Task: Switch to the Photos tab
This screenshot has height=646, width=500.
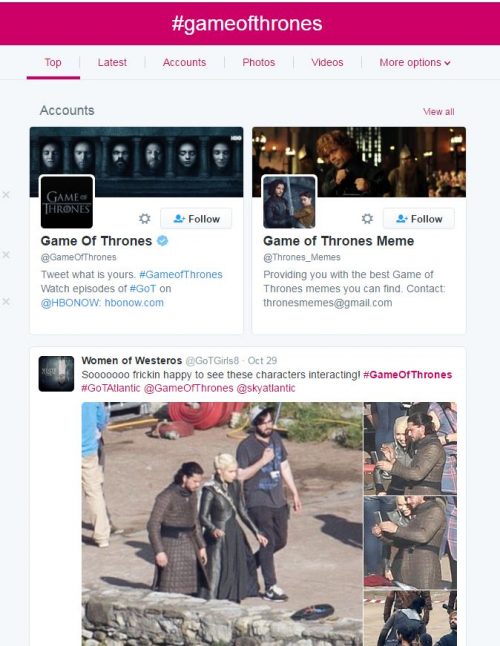Action: (x=259, y=63)
